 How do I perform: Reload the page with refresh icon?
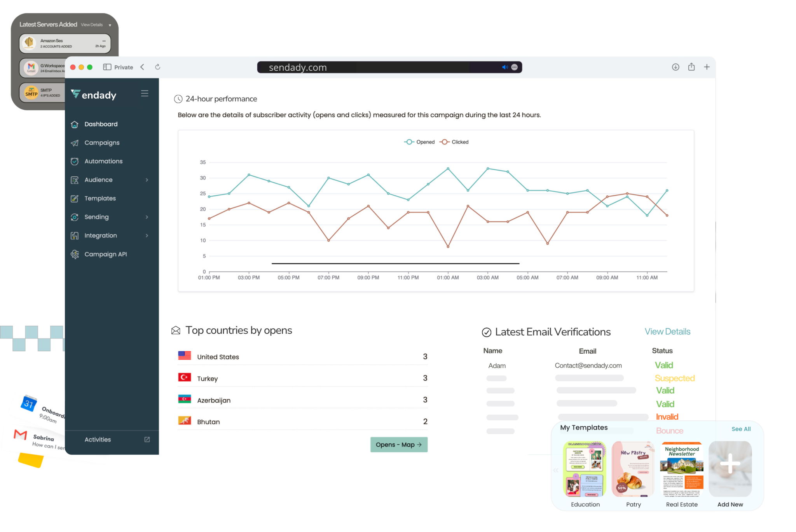coord(157,67)
